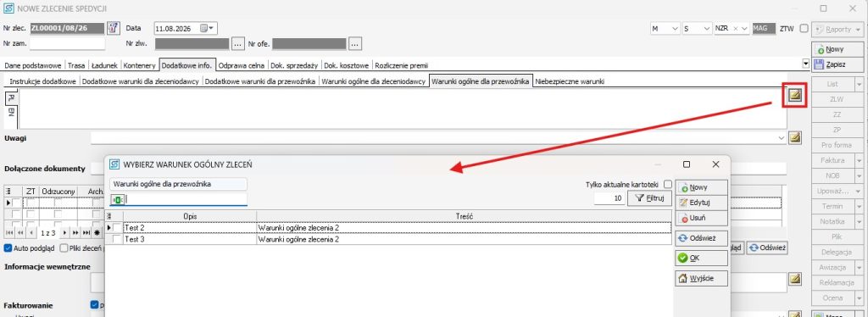The width and height of the screenshot is (868, 317).
Task: Click the ZLW side button
Action: click(837, 99)
